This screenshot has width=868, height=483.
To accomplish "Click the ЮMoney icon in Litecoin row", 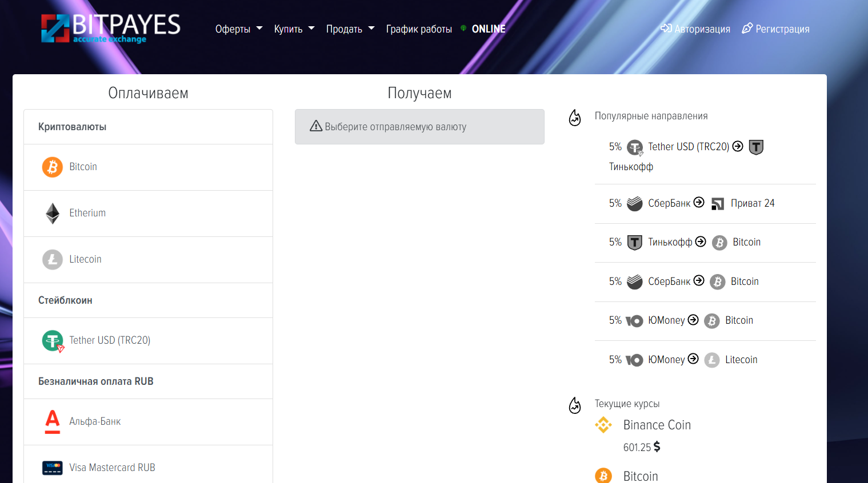I will 634,360.
